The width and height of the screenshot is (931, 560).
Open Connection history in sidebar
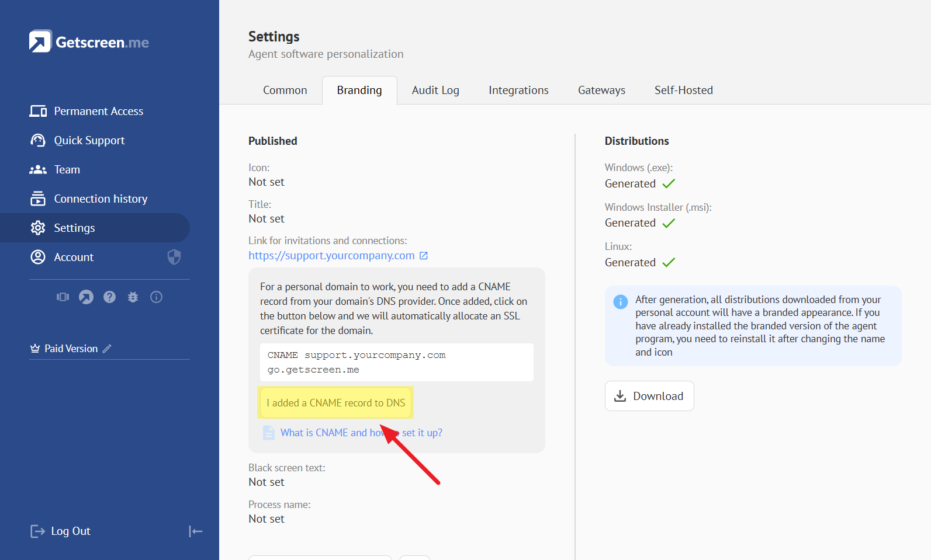pos(101,199)
